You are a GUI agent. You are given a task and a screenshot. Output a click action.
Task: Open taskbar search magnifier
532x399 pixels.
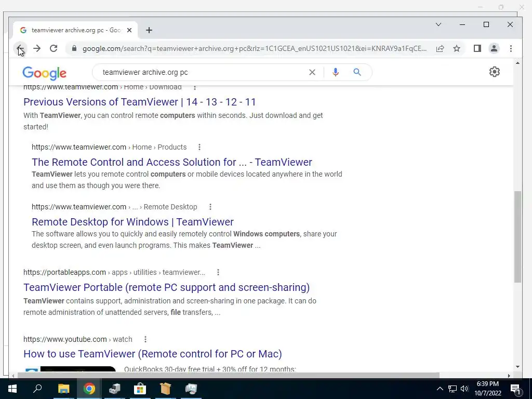pyautogui.click(x=37, y=389)
